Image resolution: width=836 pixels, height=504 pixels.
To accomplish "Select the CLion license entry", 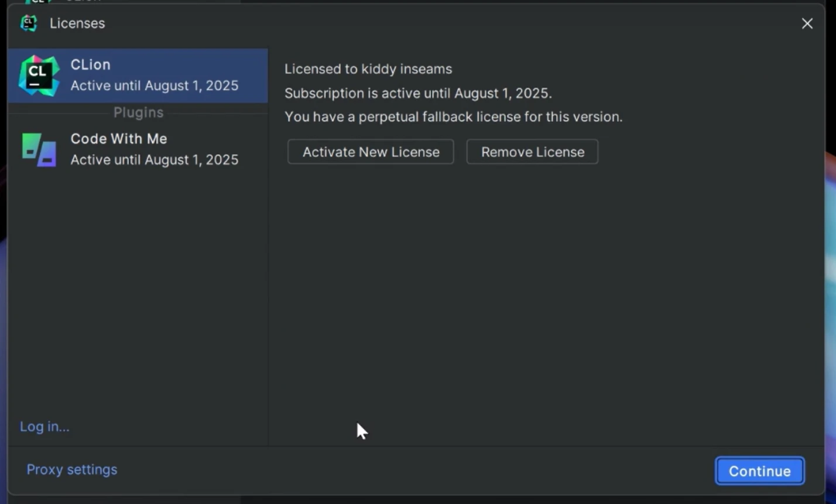I will [138, 76].
